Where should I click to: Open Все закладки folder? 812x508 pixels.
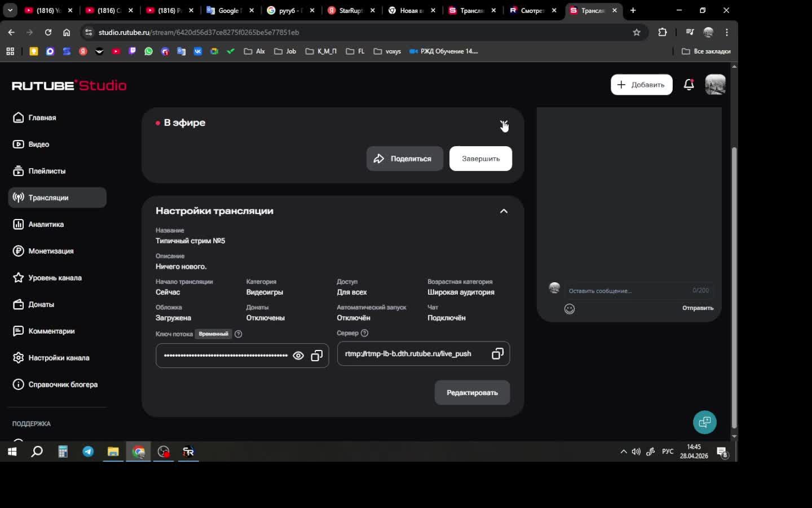(706, 51)
